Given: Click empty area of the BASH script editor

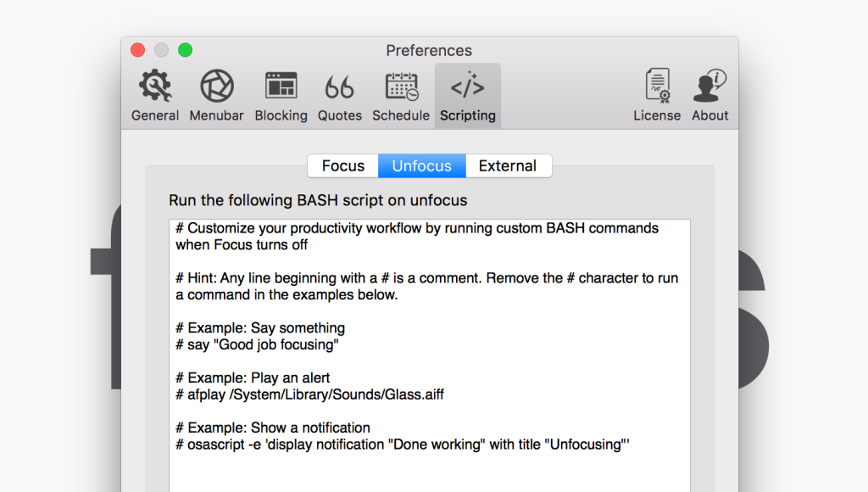Looking at the screenshot, I should (430, 472).
